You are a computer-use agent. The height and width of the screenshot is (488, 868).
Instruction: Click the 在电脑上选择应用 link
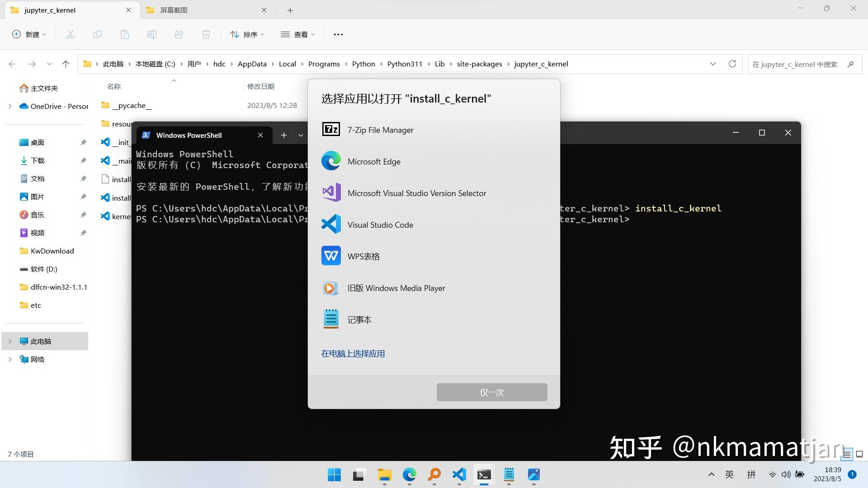(x=353, y=353)
